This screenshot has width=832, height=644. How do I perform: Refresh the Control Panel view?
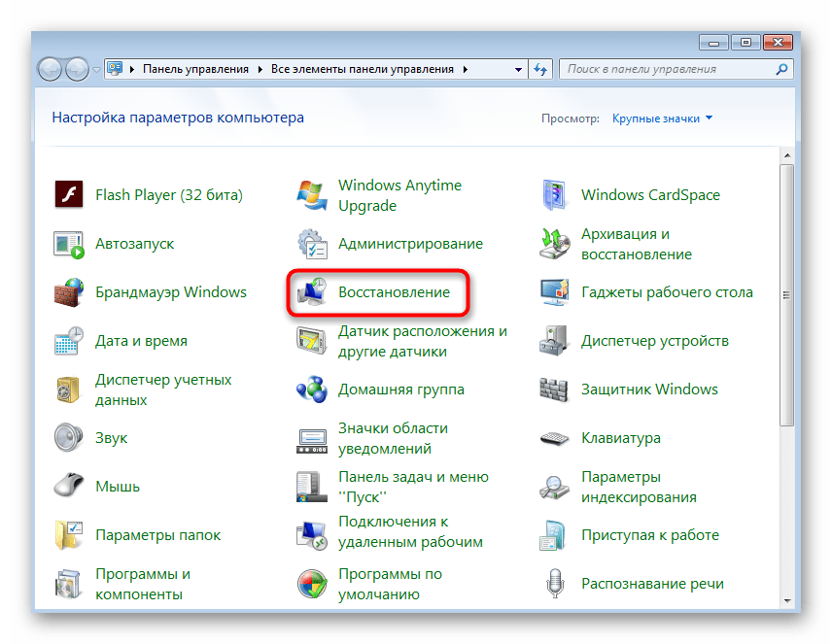tap(540, 70)
